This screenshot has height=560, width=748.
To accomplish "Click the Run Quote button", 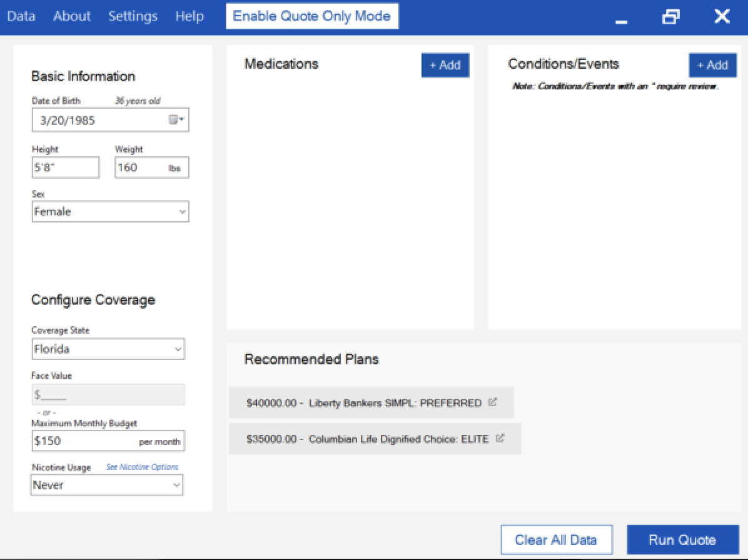I will (682, 540).
